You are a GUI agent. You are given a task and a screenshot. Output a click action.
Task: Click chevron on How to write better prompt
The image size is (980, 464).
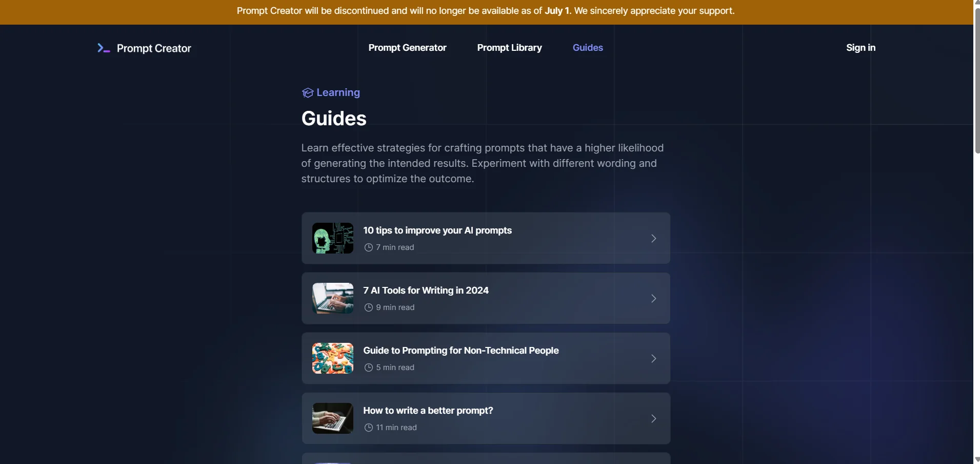coord(653,418)
